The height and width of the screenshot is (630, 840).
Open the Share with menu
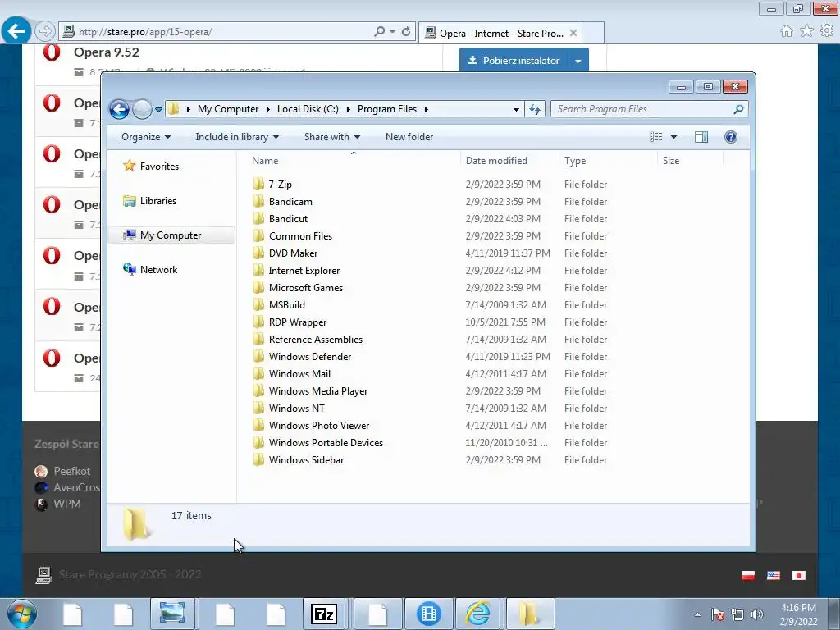(x=331, y=137)
